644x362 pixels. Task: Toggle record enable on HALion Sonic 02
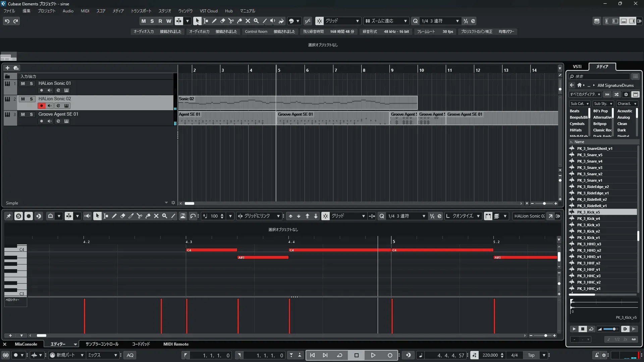click(x=41, y=106)
